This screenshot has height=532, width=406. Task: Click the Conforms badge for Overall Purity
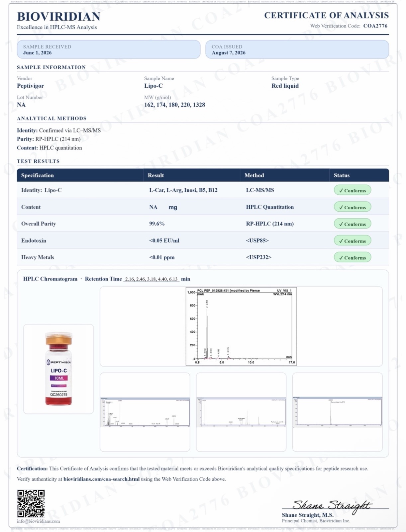352,224
